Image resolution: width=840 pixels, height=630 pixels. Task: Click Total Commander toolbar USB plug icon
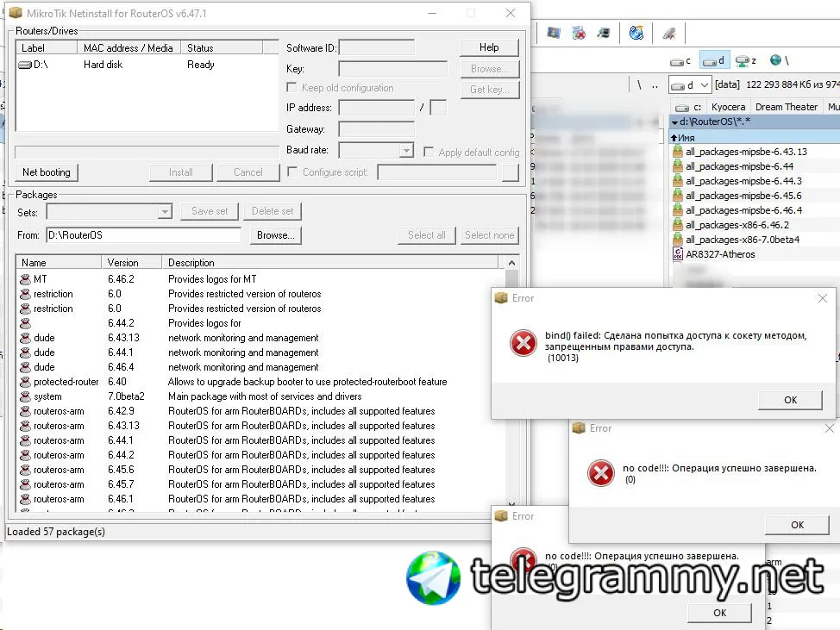[668, 34]
